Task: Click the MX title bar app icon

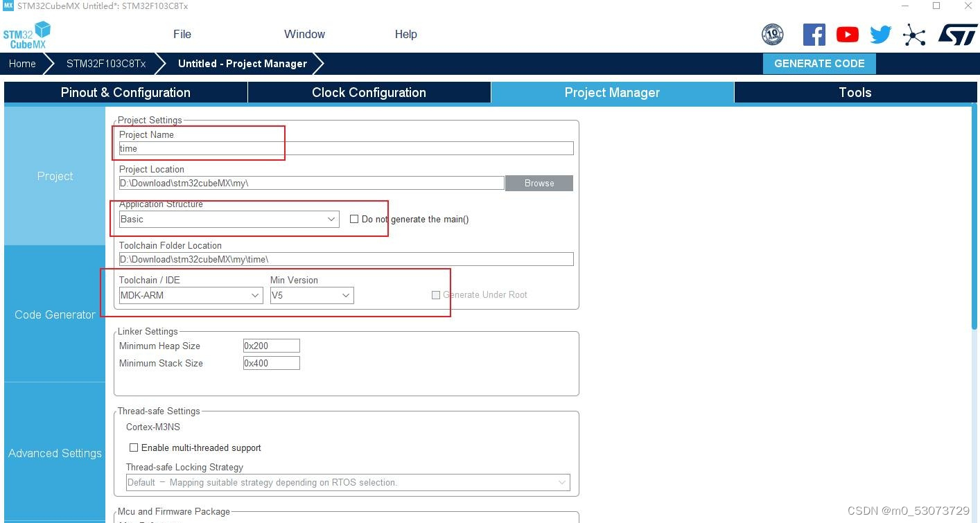Action: [8, 6]
